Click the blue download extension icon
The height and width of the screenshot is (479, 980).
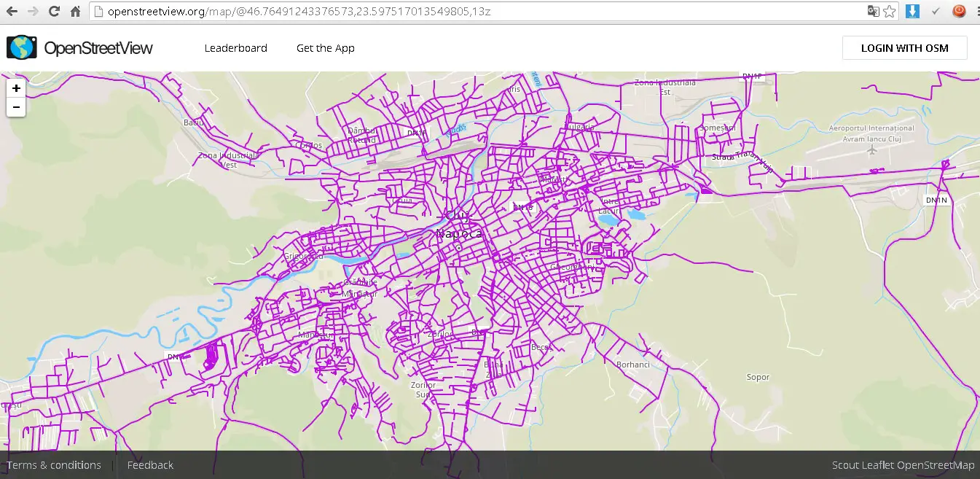click(x=912, y=12)
